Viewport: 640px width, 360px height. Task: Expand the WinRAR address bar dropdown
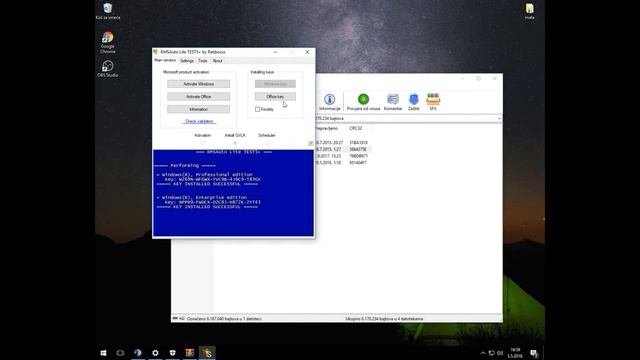point(499,118)
